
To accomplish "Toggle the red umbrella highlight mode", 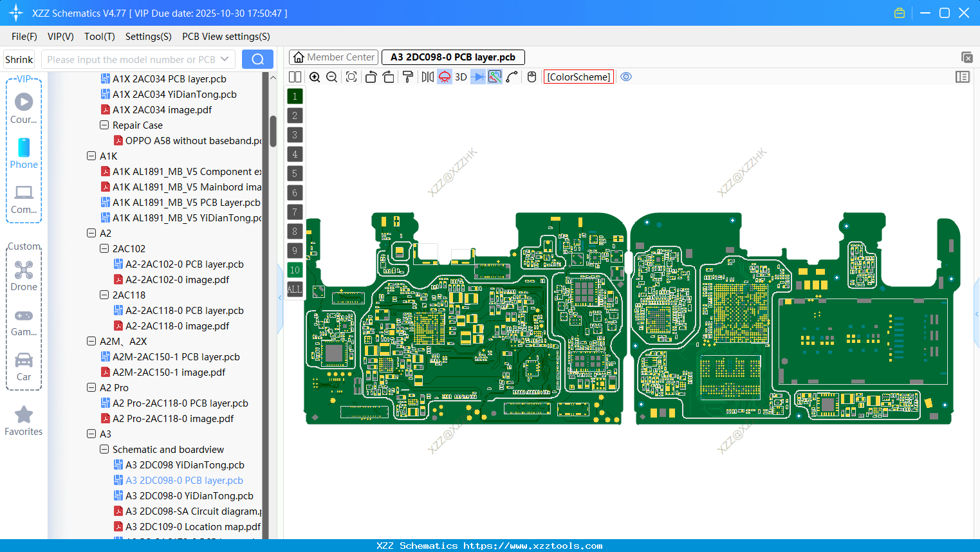I will (x=444, y=77).
